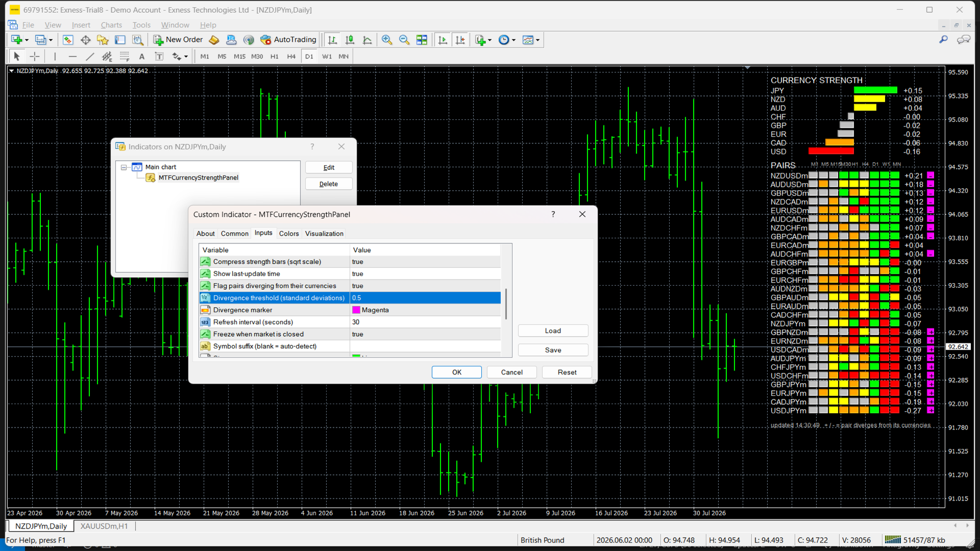Click OK in Custom Indicator dialog
Screen dimensions: 980x551
point(457,372)
